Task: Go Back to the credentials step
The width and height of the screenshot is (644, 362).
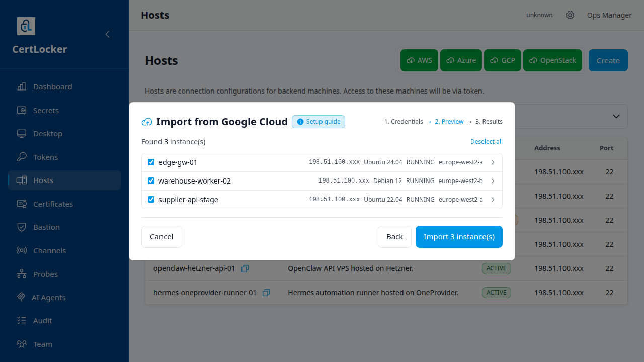Action: (394, 237)
